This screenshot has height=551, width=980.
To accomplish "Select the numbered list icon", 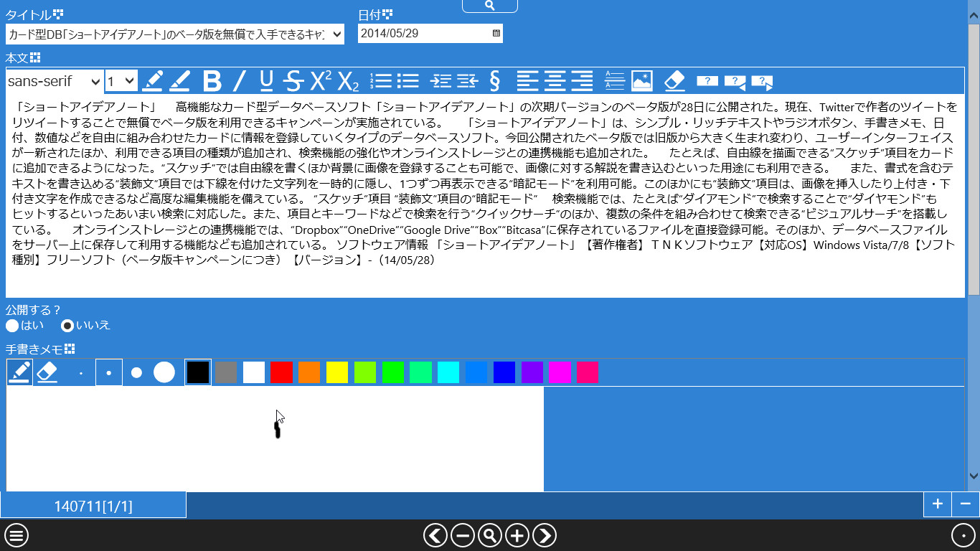I will pos(381,80).
